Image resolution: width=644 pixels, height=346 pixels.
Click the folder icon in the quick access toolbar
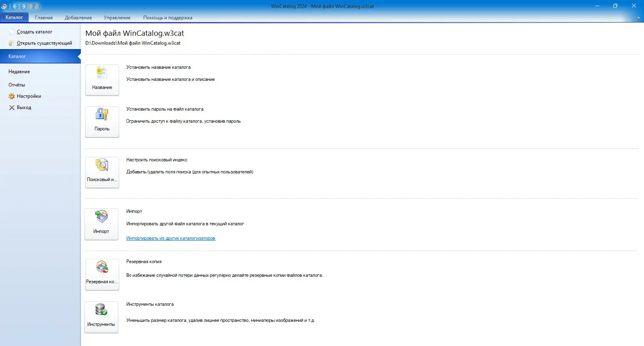coord(32,6)
